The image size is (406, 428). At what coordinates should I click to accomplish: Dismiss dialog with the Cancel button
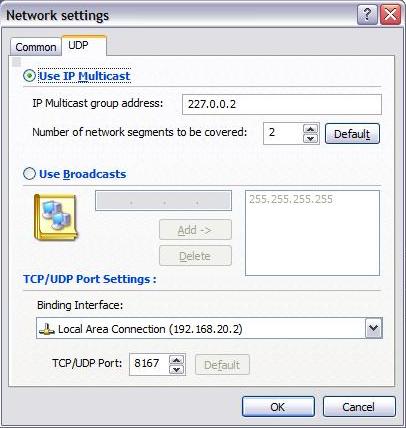pos(359,407)
